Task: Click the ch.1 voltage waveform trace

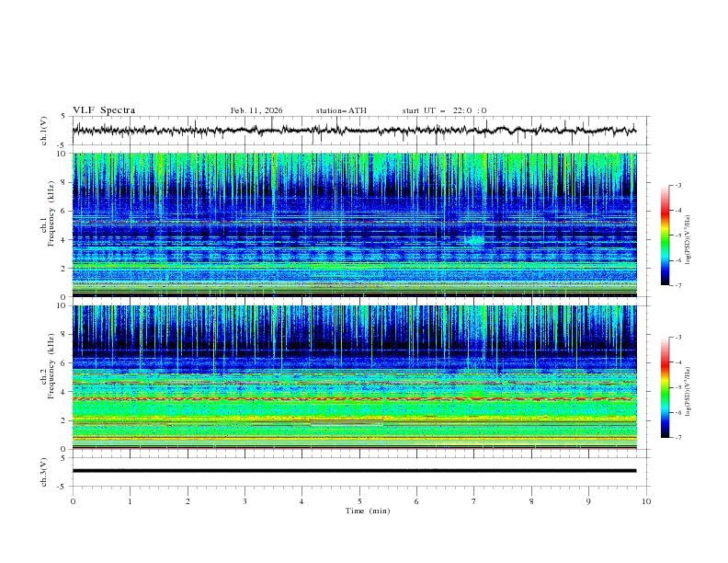Action: (354, 131)
